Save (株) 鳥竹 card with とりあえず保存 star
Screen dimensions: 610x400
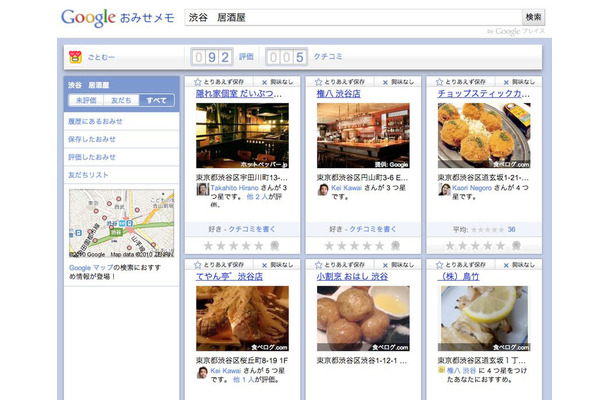click(x=461, y=265)
